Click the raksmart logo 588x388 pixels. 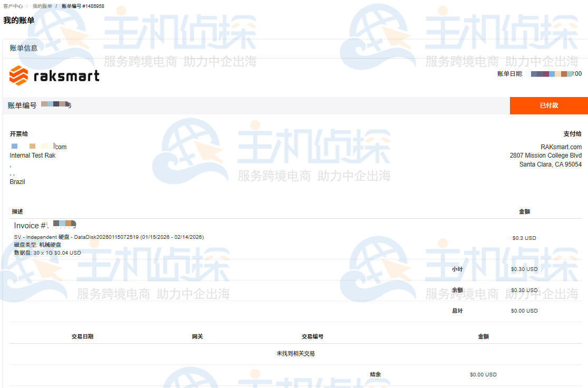(54, 76)
